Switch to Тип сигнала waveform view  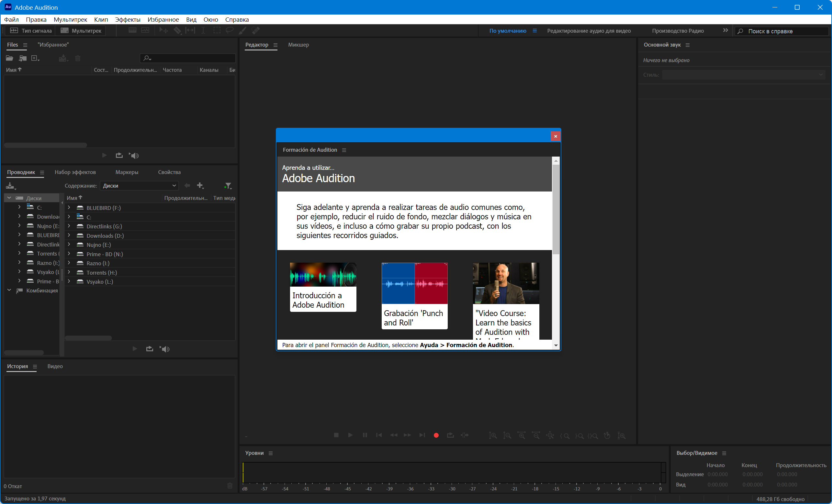(x=31, y=31)
